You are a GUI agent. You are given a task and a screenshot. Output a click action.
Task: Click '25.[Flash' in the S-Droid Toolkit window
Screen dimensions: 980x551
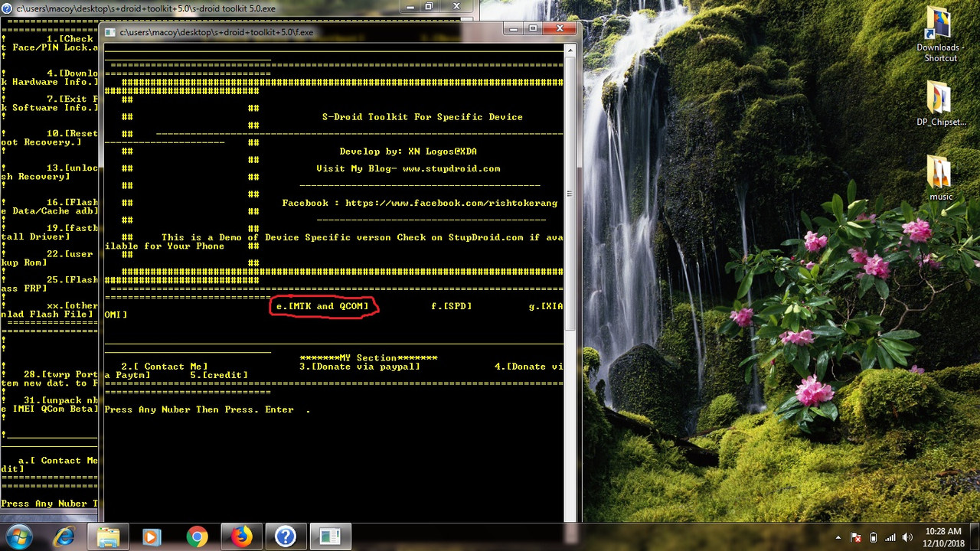pos(72,279)
